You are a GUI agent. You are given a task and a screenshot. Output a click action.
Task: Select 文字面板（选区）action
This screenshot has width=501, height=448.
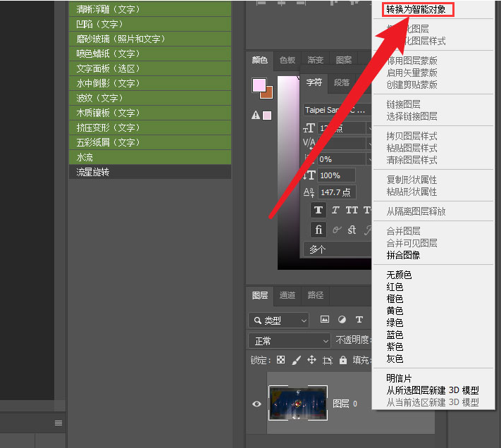pyautogui.click(x=150, y=68)
